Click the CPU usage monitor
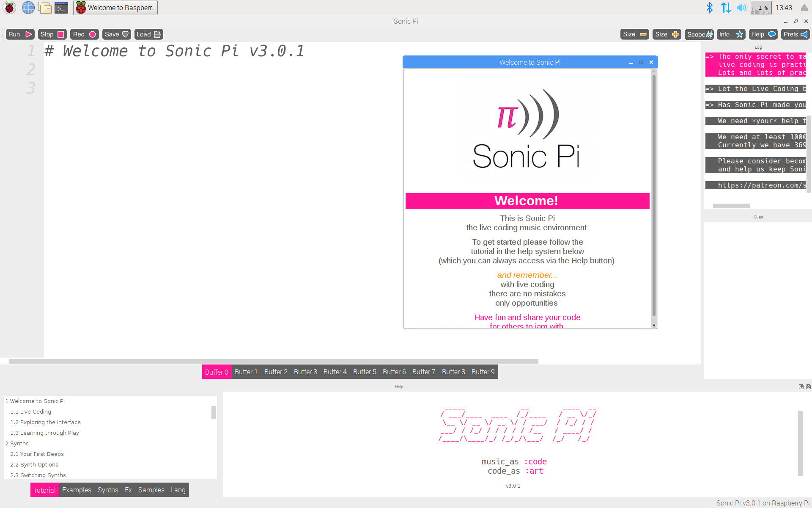The height and width of the screenshot is (508, 812). tap(761, 8)
